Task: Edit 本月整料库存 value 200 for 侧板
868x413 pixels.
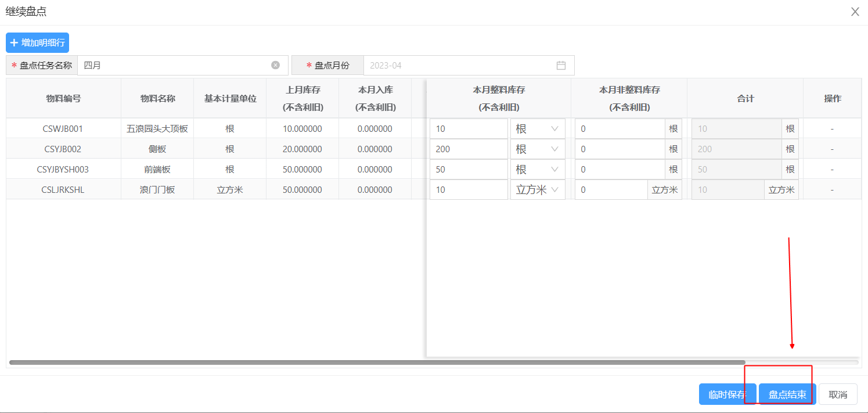Action: click(468, 149)
